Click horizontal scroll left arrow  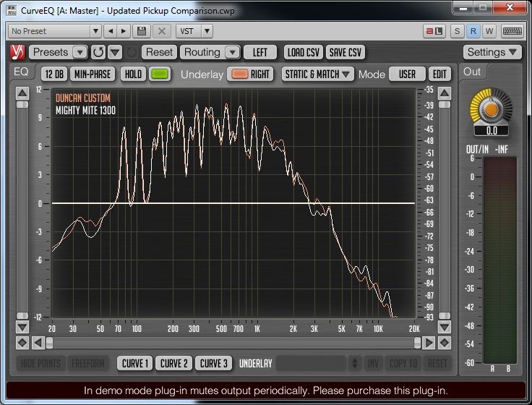point(38,343)
